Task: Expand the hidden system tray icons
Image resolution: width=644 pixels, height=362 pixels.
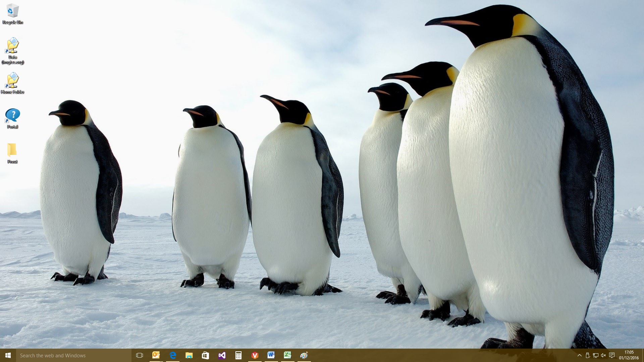Action: coord(579,355)
